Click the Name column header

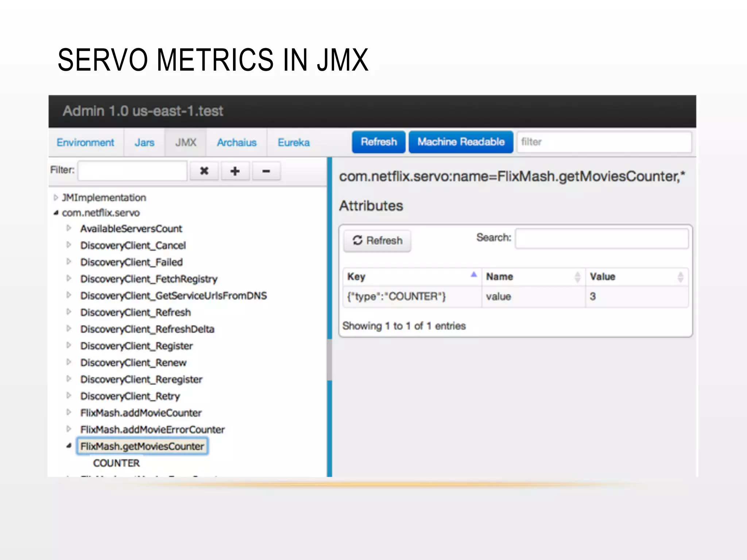coord(534,277)
